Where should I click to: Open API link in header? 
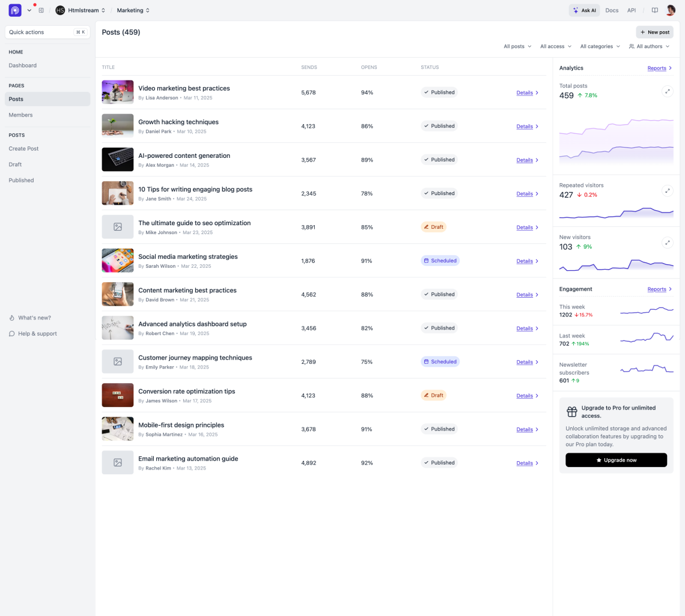(632, 10)
